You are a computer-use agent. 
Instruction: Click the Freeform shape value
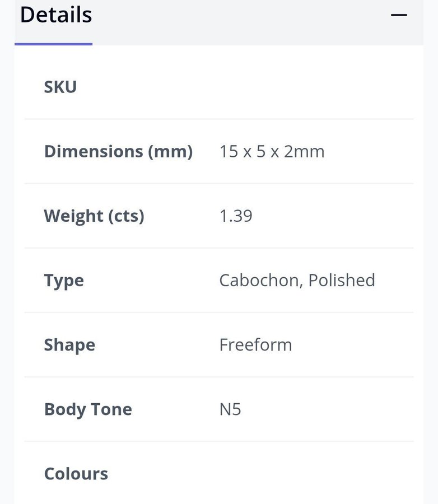pos(255,344)
